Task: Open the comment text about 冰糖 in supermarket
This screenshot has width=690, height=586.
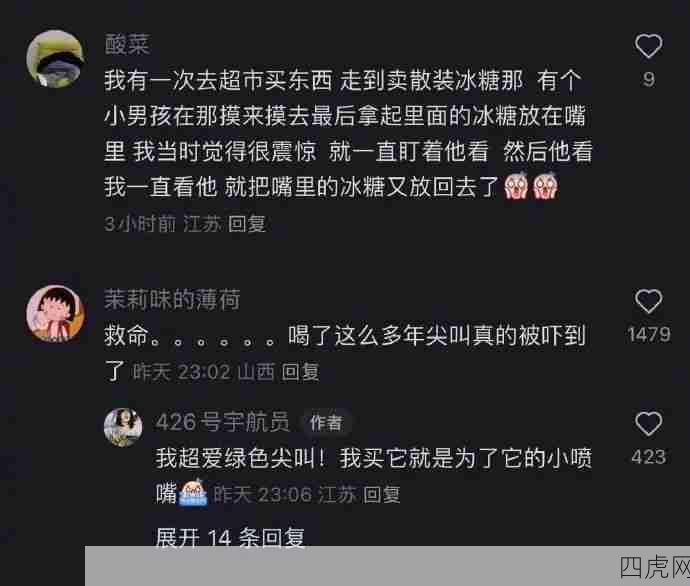Action: (348, 134)
